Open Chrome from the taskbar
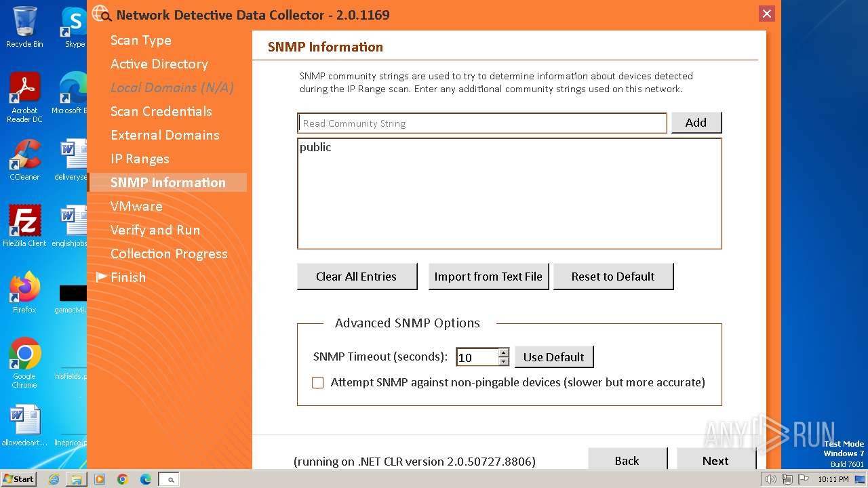This screenshot has height=488, width=868. coord(123,479)
